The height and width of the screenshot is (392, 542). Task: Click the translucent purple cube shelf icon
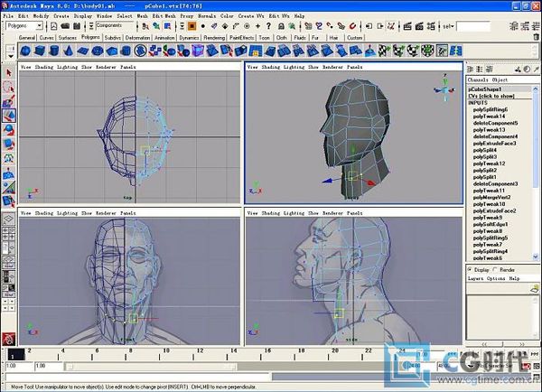[x=198, y=51]
